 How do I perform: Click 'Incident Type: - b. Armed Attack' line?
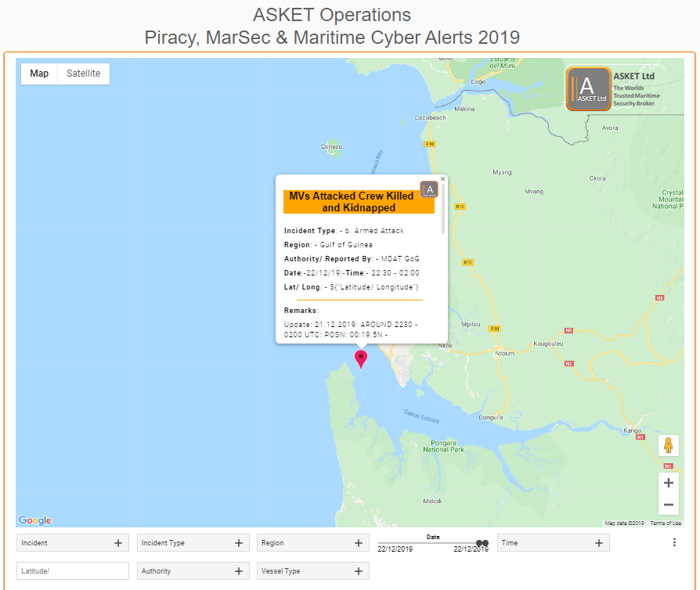[x=344, y=231]
